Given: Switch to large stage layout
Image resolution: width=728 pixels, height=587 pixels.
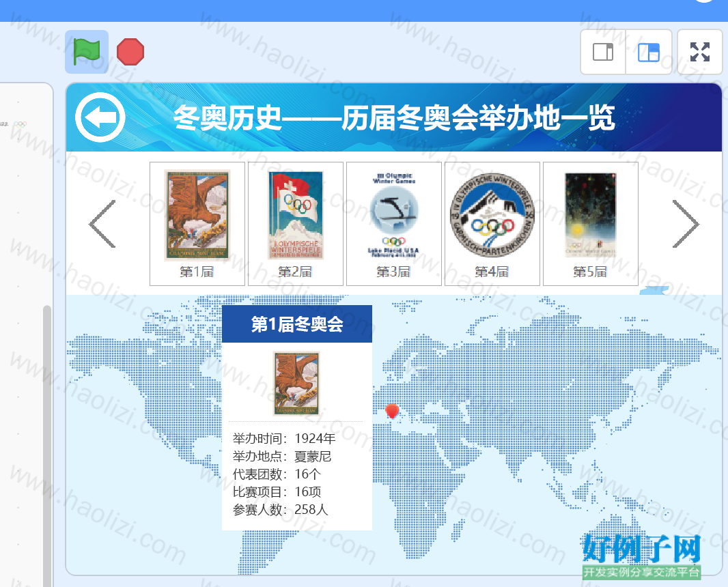Looking at the screenshot, I should 649,52.
